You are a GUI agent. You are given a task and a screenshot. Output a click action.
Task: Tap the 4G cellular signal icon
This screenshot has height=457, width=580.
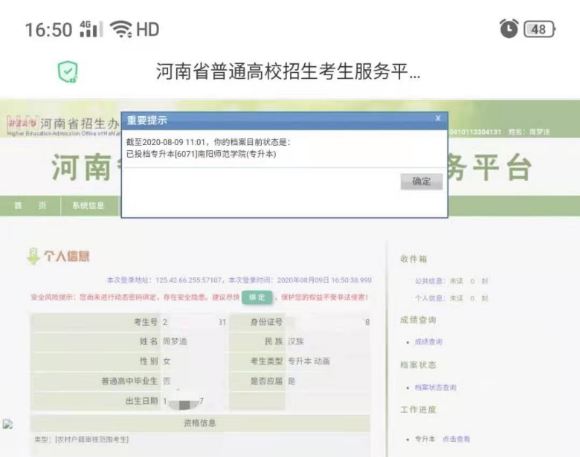click(x=91, y=29)
